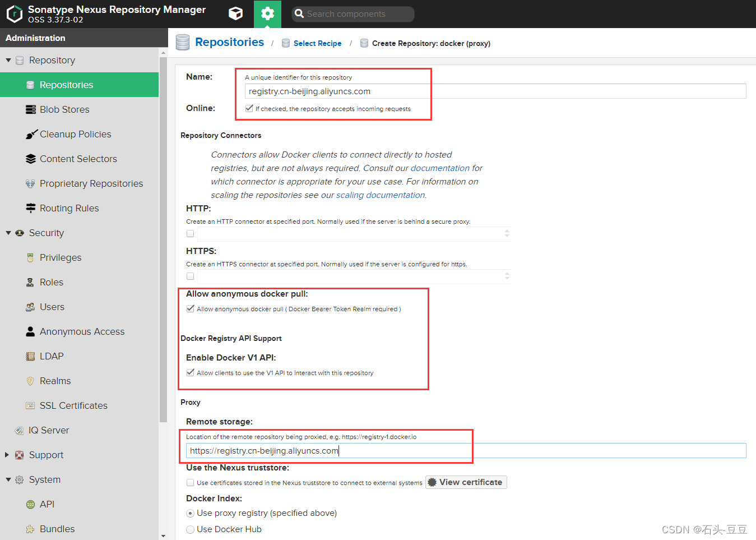Go back to Select Recipe breadcrumb
This screenshot has width=756, height=540.
click(317, 43)
